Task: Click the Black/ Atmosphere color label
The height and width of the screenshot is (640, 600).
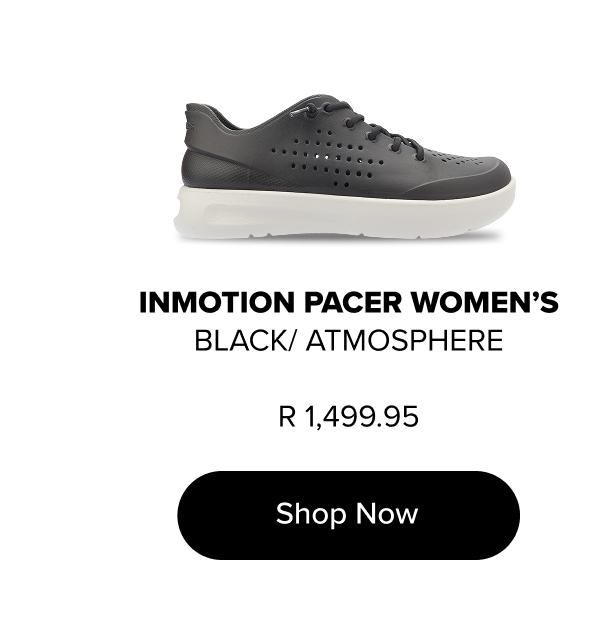Action: coord(349,341)
